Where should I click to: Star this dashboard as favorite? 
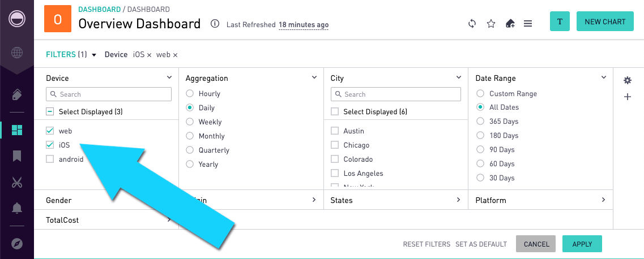point(491,24)
